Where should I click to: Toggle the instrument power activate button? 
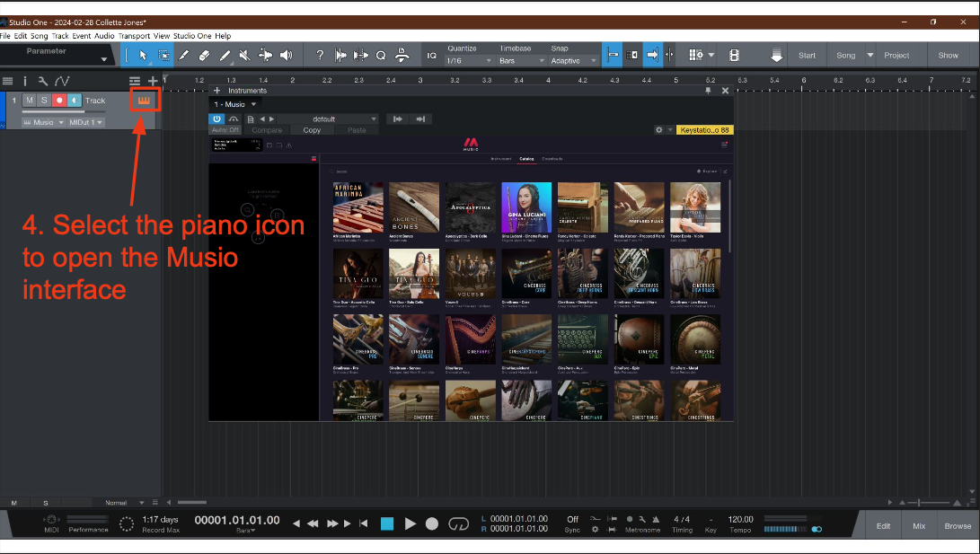tap(216, 119)
